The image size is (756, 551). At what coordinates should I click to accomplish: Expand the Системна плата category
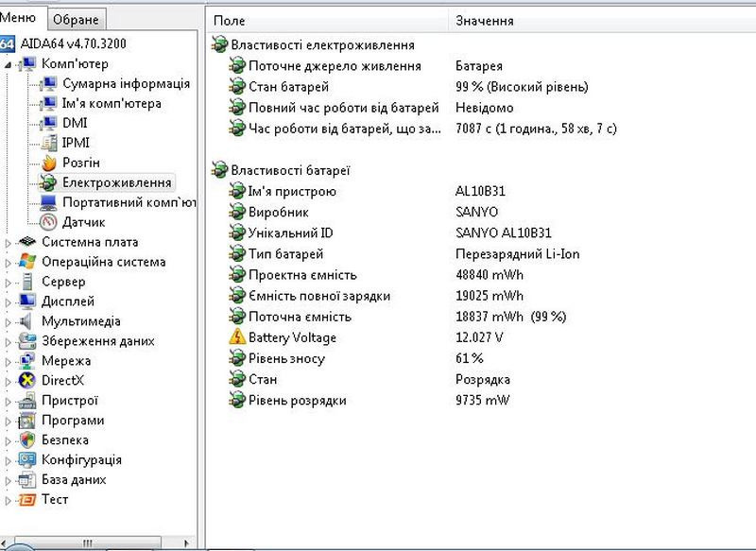pyautogui.click(x=8, y=243)
